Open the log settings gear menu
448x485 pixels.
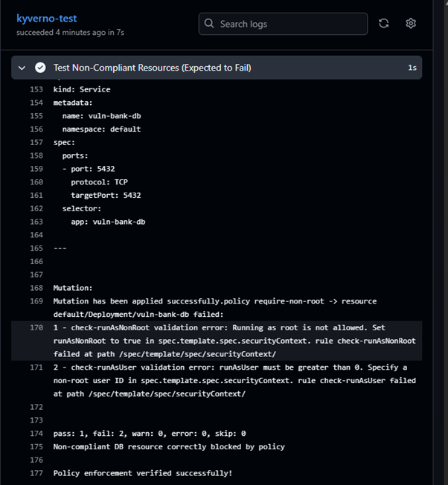[411, 23]
